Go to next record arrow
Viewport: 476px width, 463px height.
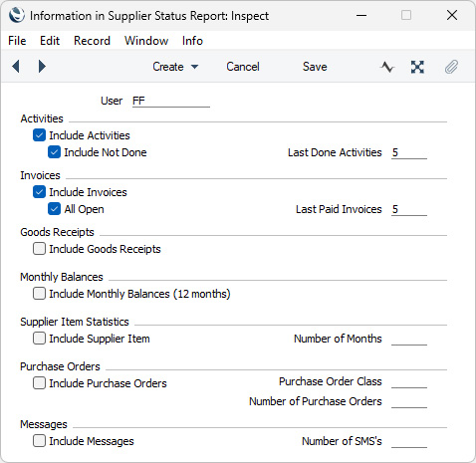click(x=42, y=67)
